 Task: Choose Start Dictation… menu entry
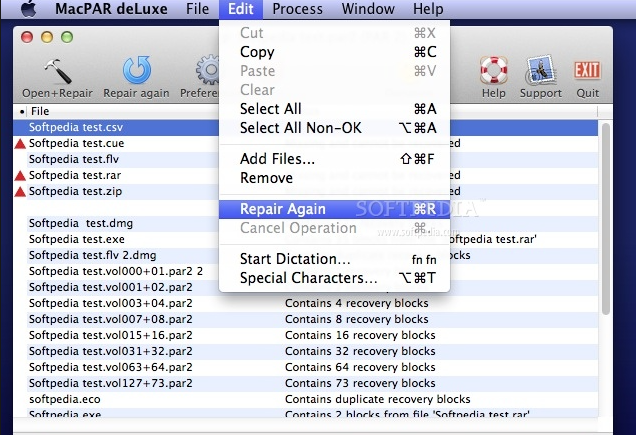point(334,259)
